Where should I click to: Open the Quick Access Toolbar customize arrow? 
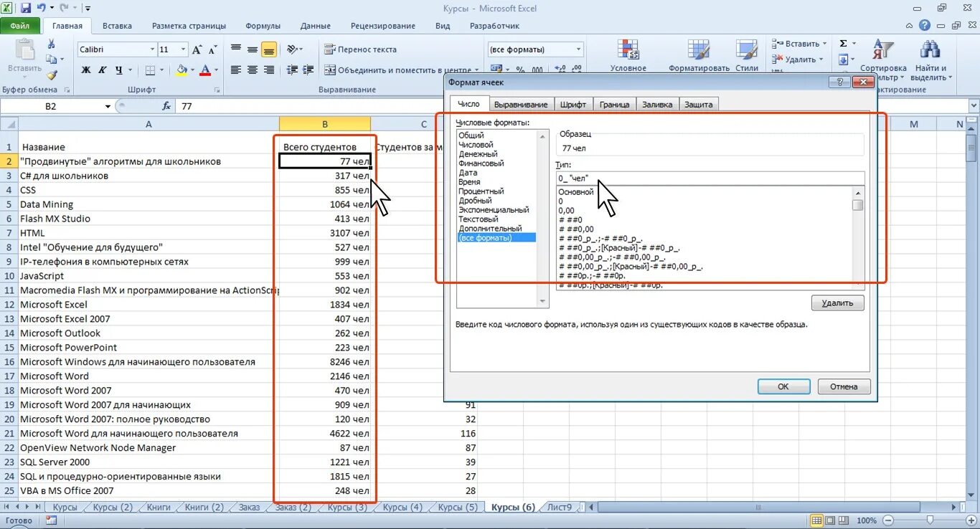(x=88, y=9)
